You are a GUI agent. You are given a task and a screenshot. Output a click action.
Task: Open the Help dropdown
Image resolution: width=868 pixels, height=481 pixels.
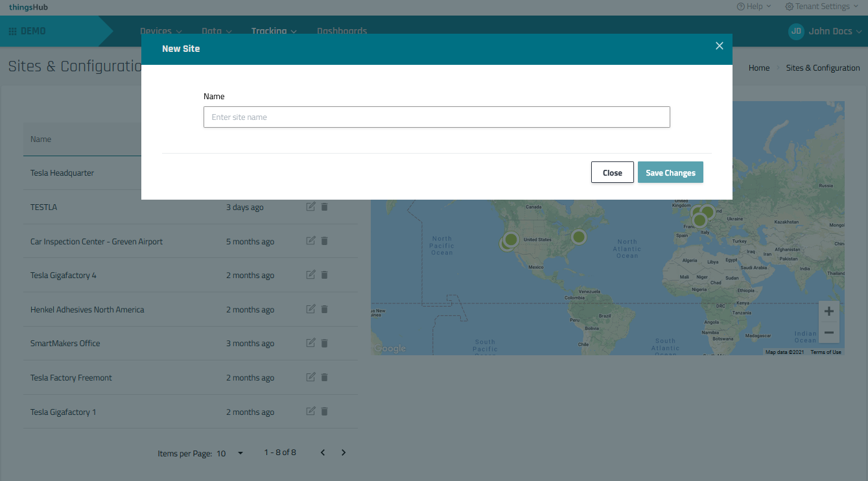click(x=754, y=6)
